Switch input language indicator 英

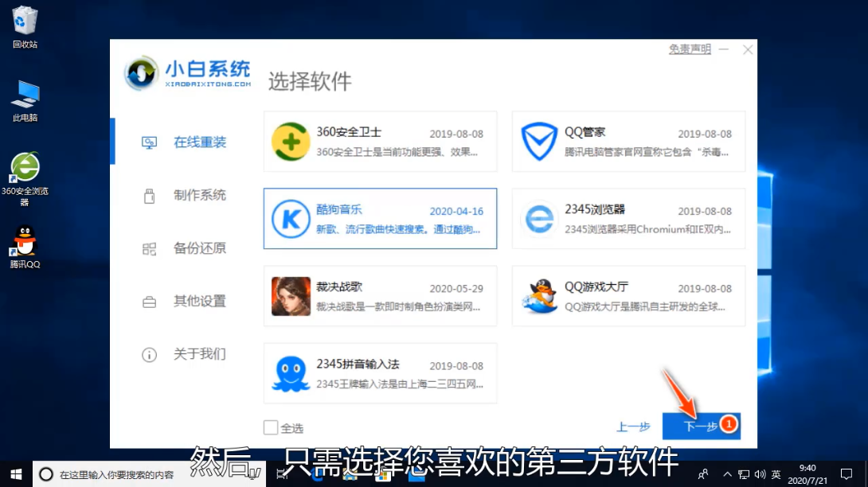[x=776, y=474]
